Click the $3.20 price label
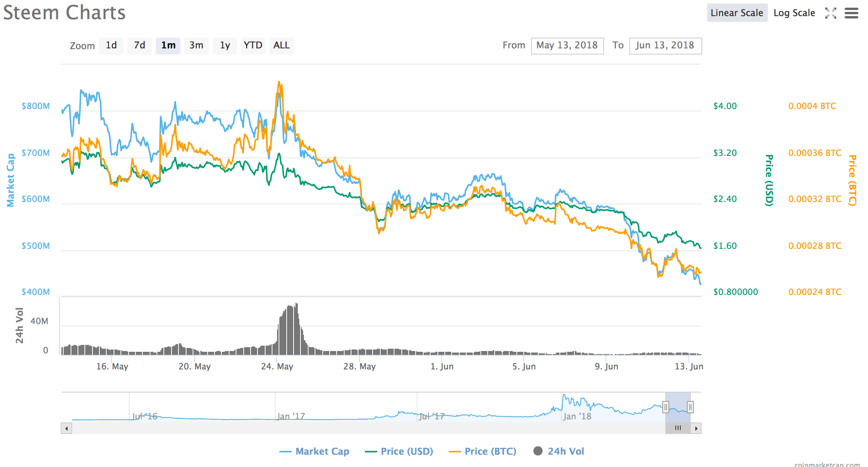This screenshot has height=467, width=868. pyautogui.click(x=725, y=153)
